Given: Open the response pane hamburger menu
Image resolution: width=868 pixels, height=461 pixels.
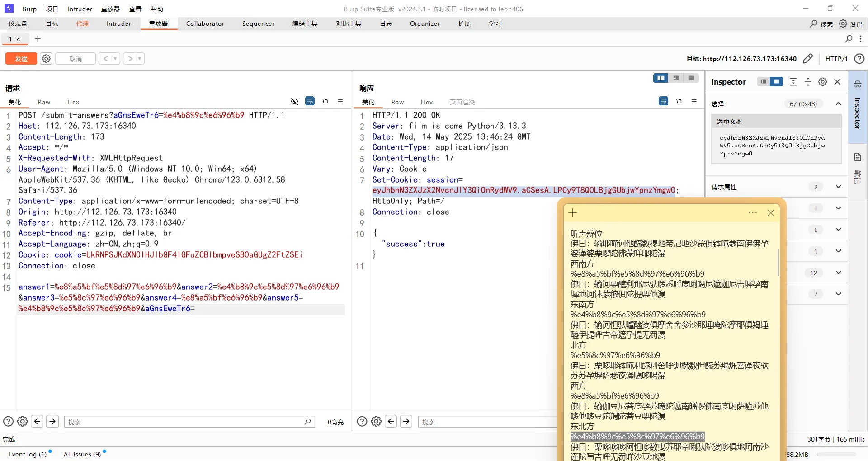Looking at the screenshot, I should click(x=694, y=101).
